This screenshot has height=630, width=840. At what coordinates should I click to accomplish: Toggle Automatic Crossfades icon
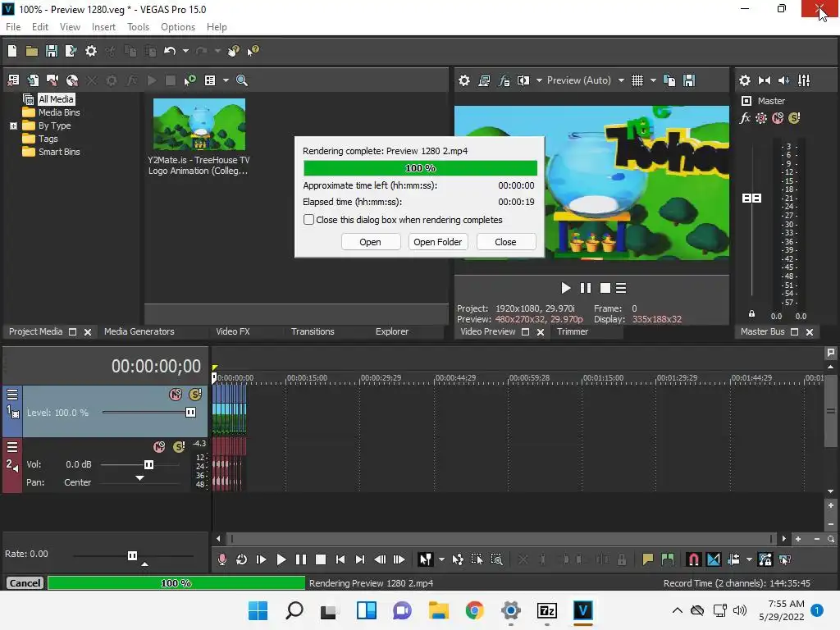714,559
